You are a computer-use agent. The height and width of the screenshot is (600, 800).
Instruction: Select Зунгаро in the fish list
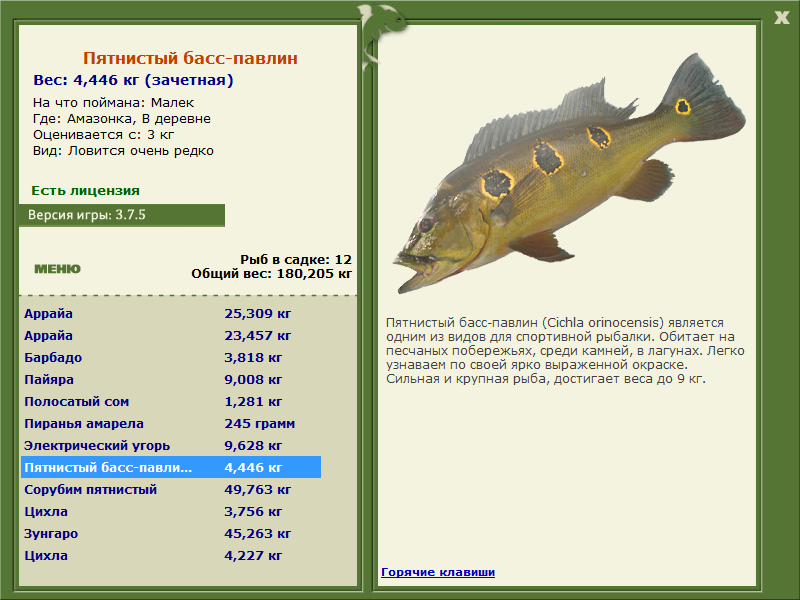pyautogui.click(x=171, y=533)
